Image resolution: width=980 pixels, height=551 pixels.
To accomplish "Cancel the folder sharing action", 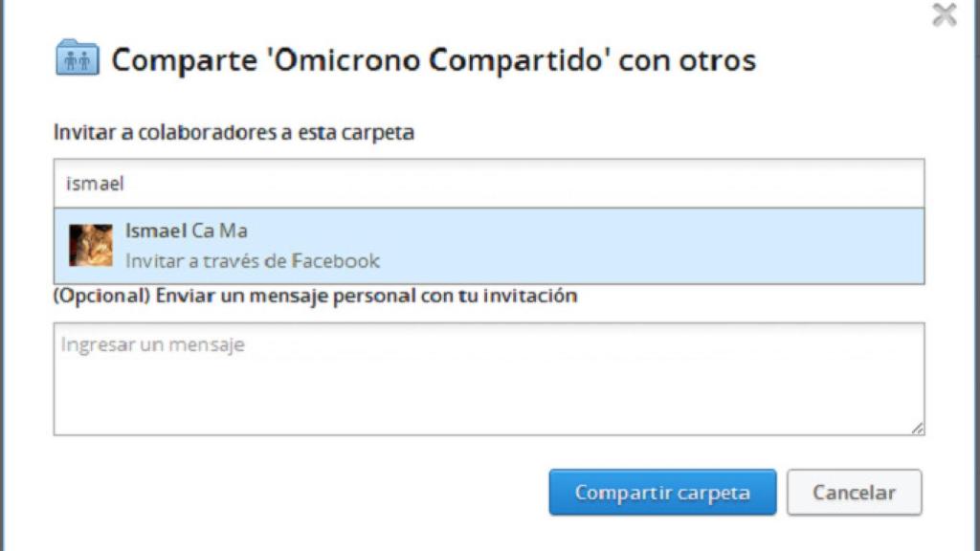I will pos(854,492).
